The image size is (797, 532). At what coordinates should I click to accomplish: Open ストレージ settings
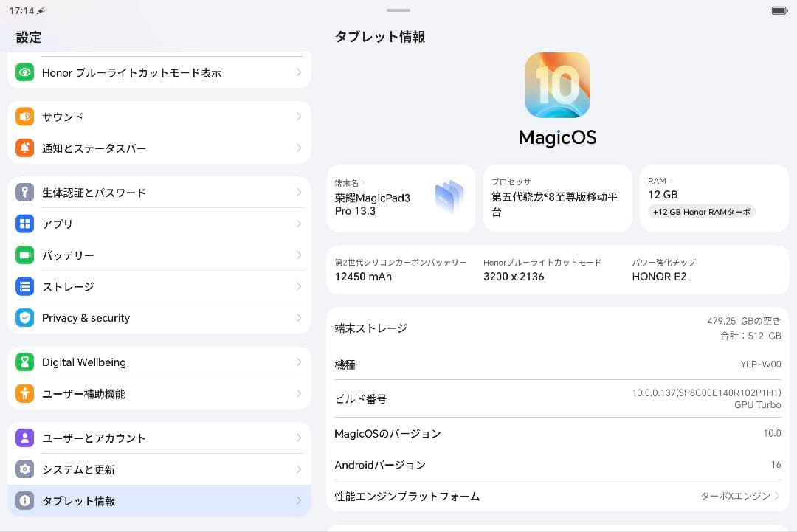(x=159, y=286)
